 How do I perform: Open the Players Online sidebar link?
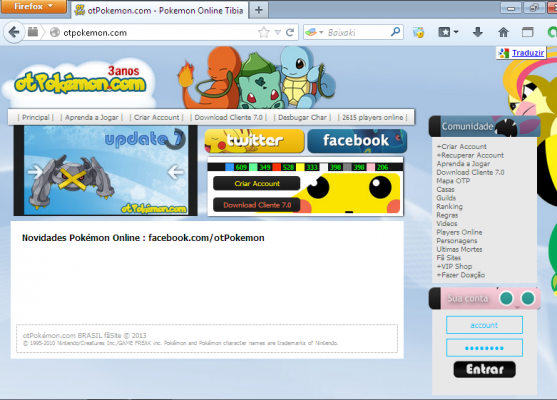(459, 232)
